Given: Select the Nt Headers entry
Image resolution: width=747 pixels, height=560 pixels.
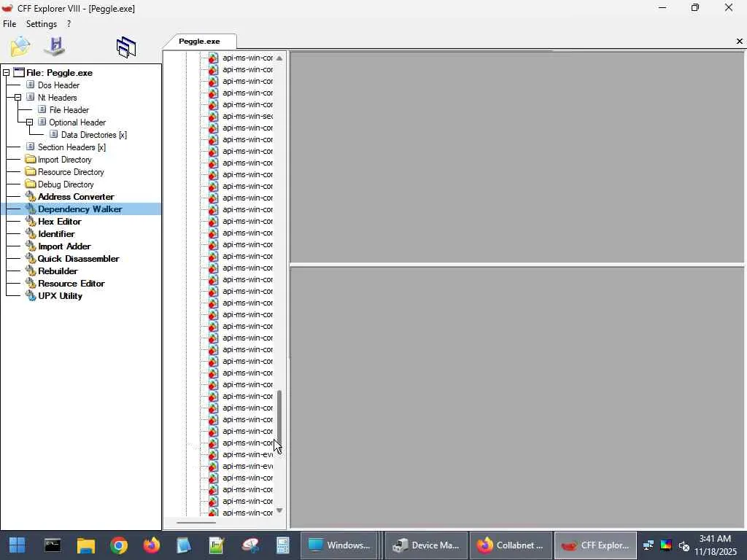Looking at the screenshot, I should pos(57,98).
